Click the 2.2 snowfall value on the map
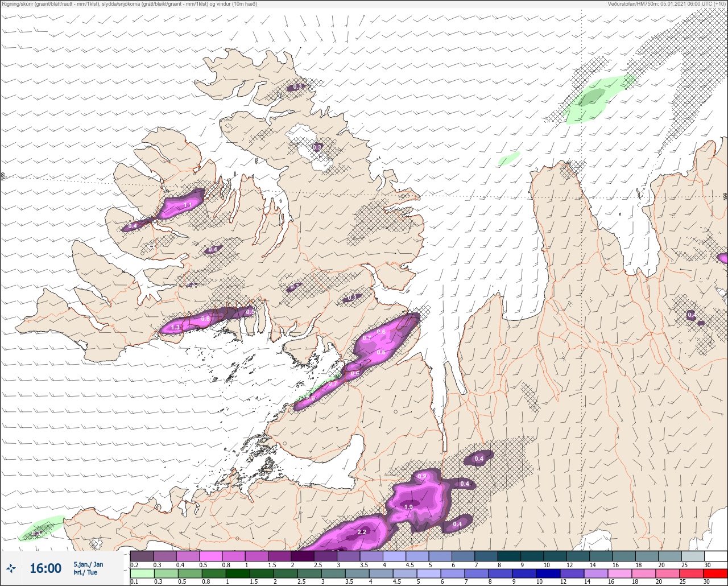 point(362,533)
